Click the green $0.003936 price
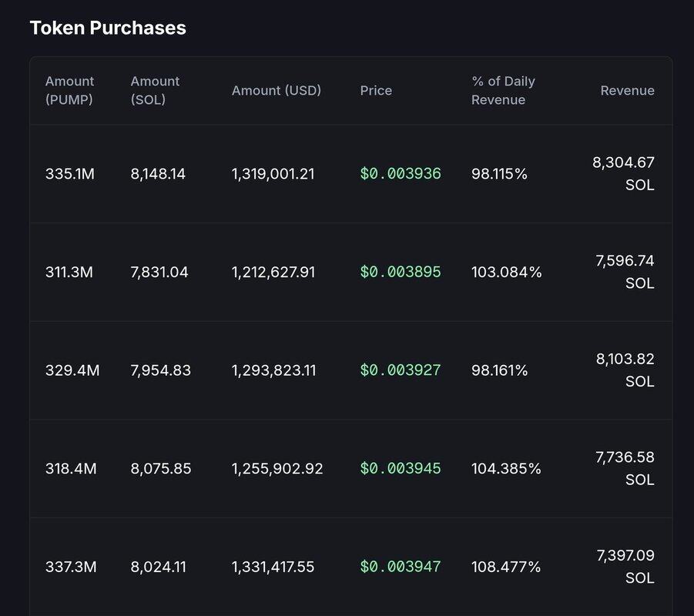The image size is (694, 616). (401, 174)
